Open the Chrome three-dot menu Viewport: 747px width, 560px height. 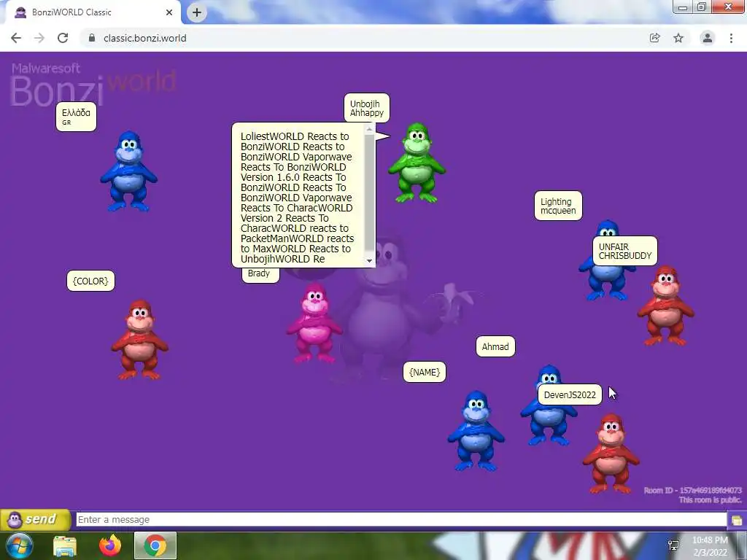click(x=731, y=38)
